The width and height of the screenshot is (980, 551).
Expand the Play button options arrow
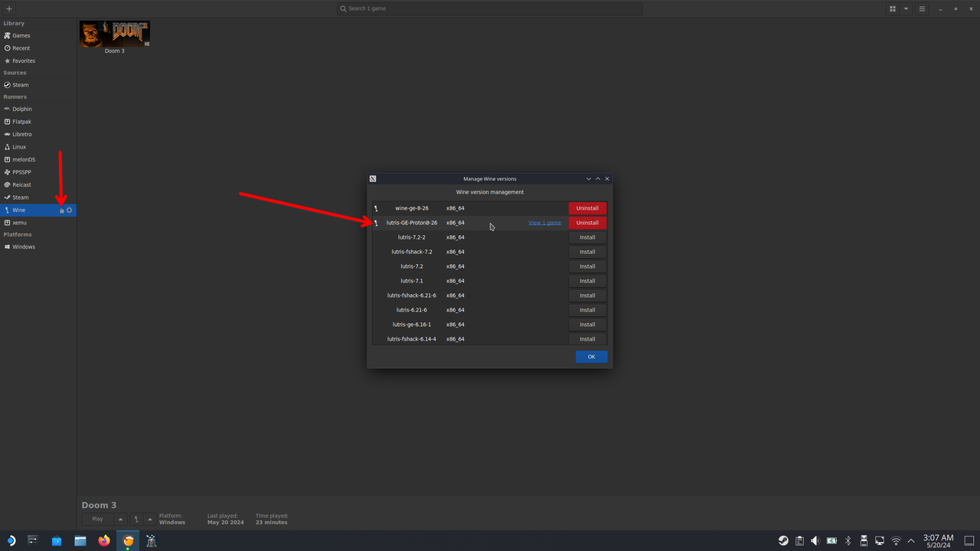click(x=120, y=519)
